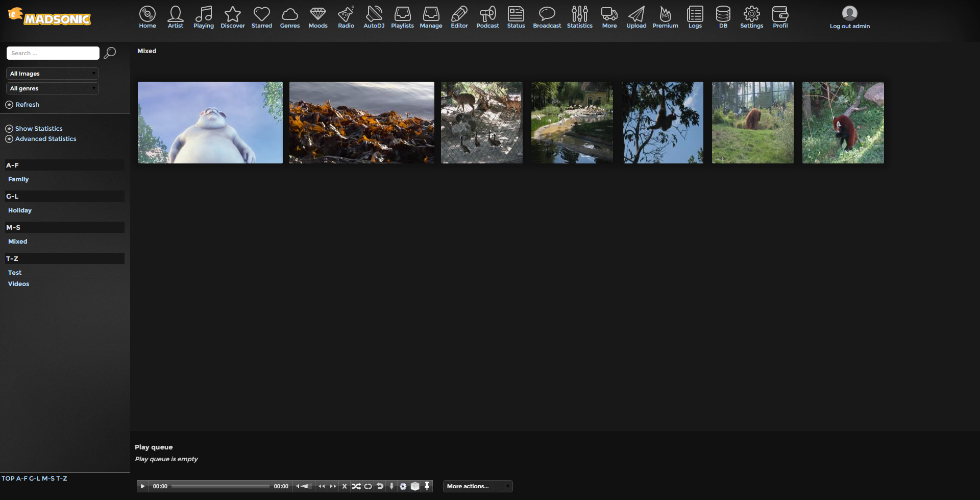The width and height of the screenshot is (980, 500).
Task: Select the Holiday folder in sidebar
Action: point(20,210)
